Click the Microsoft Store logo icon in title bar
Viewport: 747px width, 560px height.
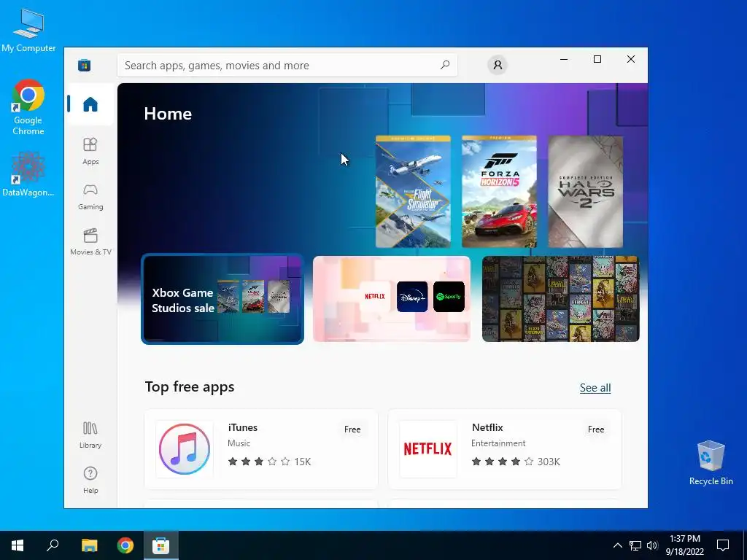[x=85, y=65]
